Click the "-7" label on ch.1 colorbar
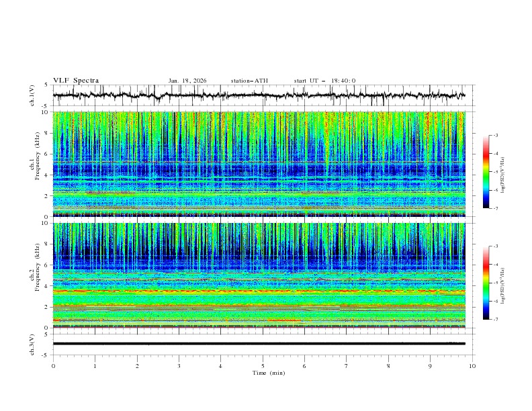 (x=496, y=208)
